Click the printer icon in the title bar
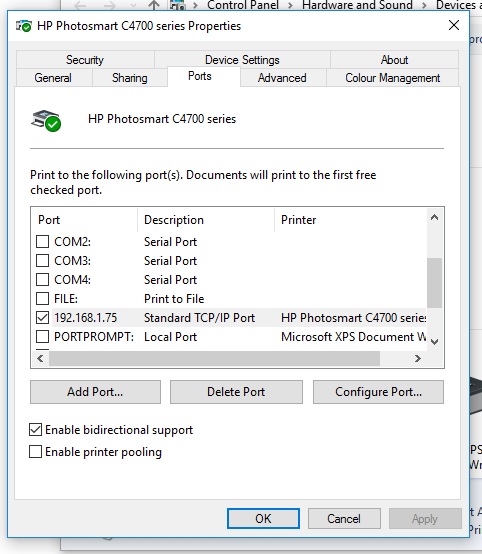This screenshot has width=482, height=554. 24,26
